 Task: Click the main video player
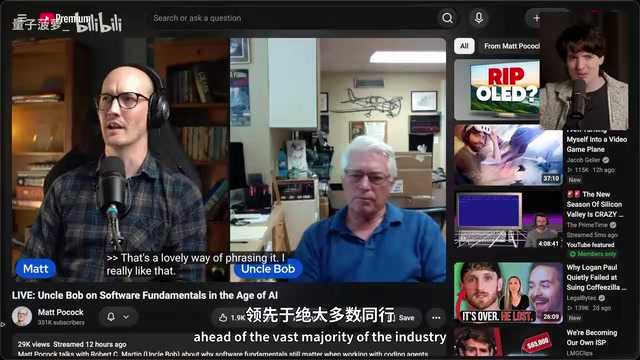coord(229,160)
